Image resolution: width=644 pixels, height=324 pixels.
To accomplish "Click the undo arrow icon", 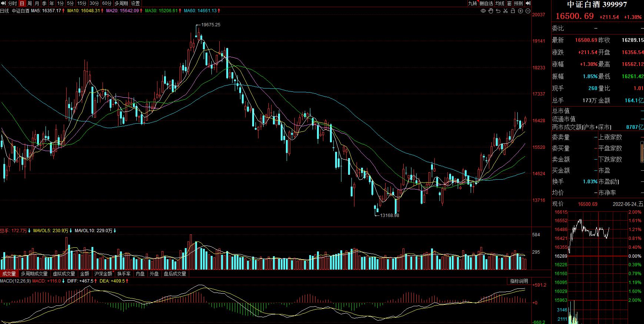I will point(498,11).
